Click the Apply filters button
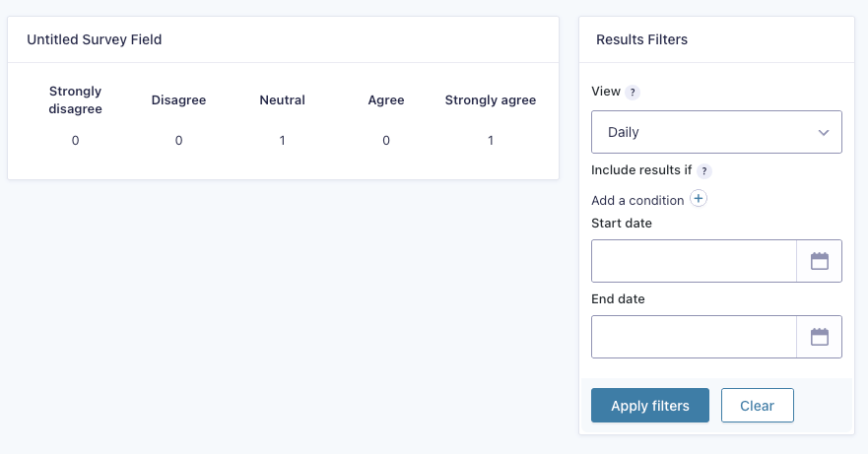The height and width of the screenshot is (454, 868). point(650,406)
